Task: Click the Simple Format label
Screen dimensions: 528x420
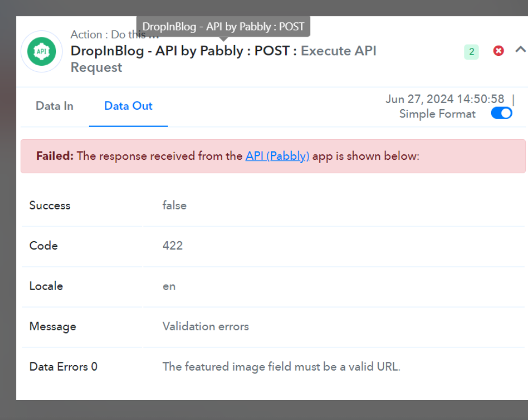Action: pyautogui.click(x=437, y=114)
